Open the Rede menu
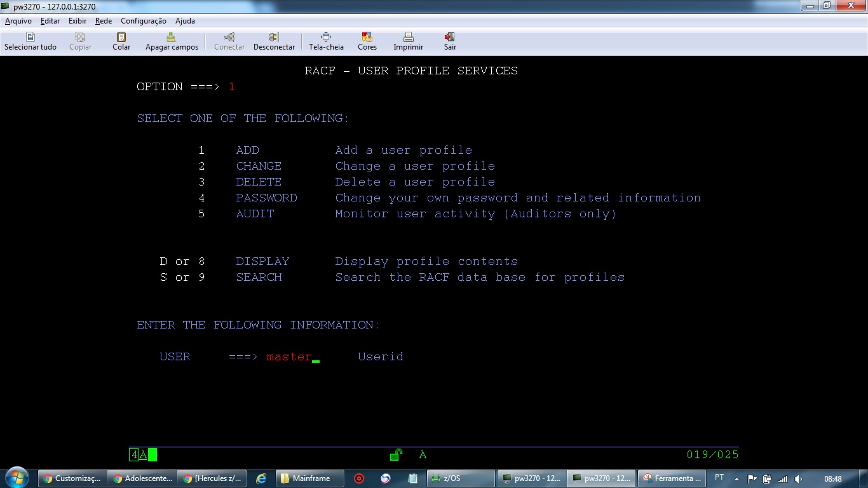Image resolution: width=868 pixels, height=488 pixels. point(104,21)
